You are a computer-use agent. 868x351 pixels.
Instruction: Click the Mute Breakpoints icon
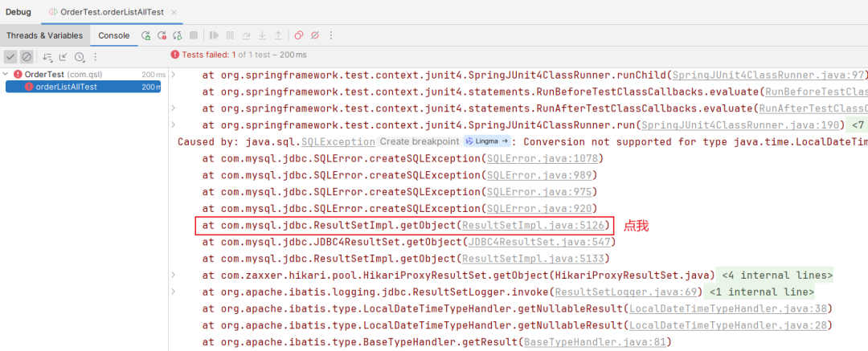[315, 35]
